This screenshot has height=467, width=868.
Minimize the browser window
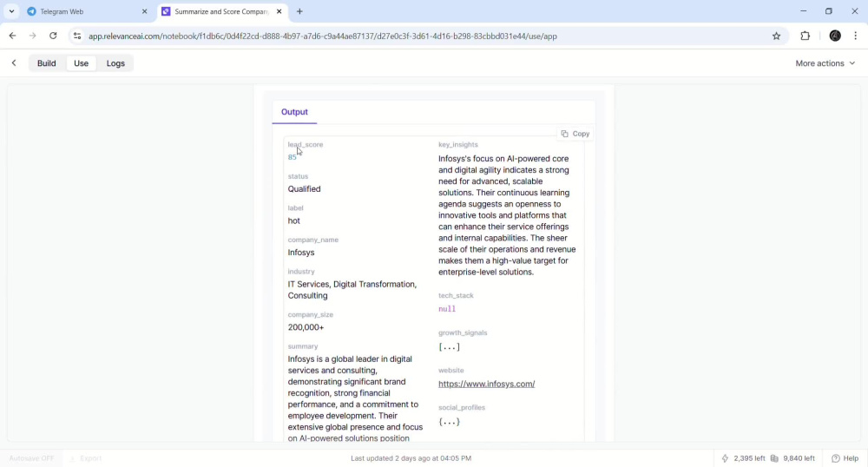pos(803,11)
